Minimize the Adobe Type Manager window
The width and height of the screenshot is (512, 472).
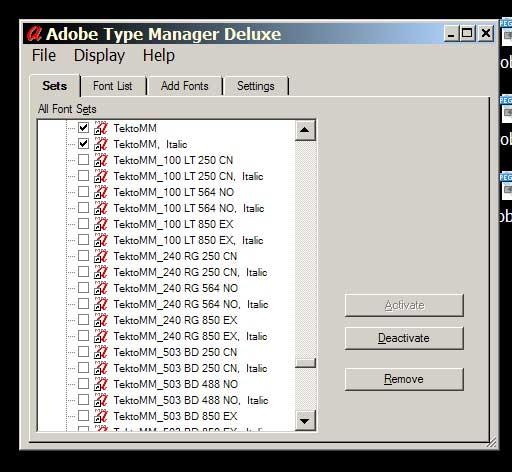coord(451,34)
